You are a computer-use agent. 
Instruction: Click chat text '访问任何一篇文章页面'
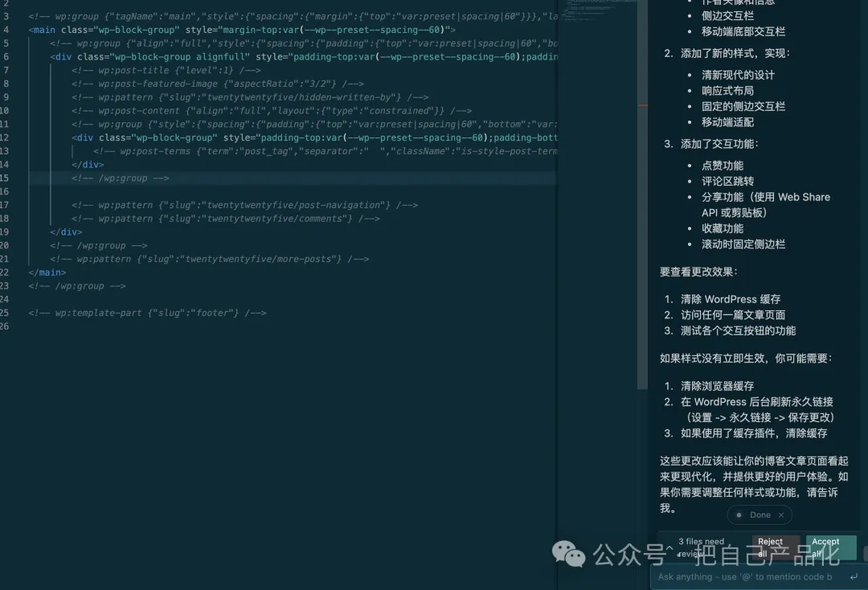point(733,315)
